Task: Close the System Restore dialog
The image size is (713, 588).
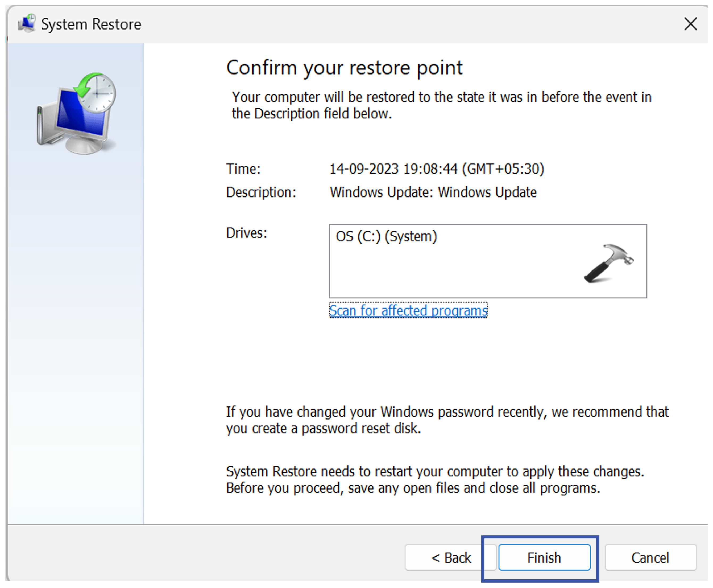Action: tap(690, 24)
